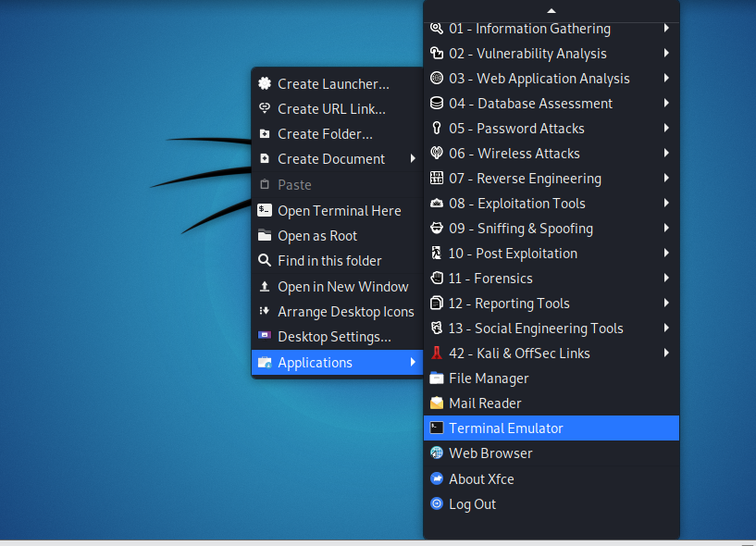Click the Create Folder icon
The height and width of the screenshot is (546, 756).
pyautogui.click(x=265, y=133)
